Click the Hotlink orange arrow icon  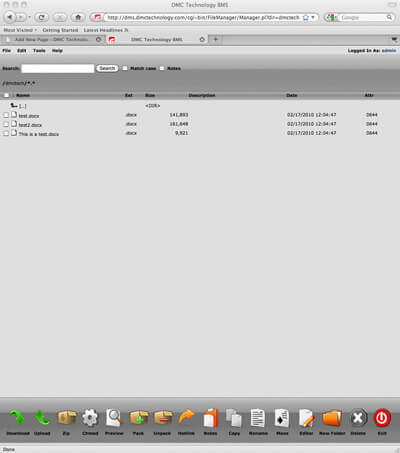(186, 418)
